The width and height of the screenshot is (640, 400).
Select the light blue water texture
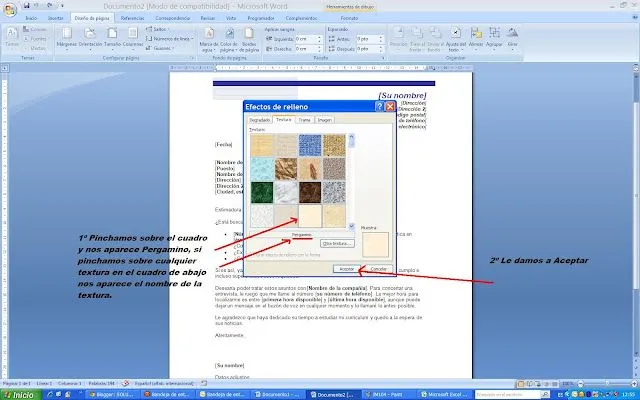[x=262, y=169]
